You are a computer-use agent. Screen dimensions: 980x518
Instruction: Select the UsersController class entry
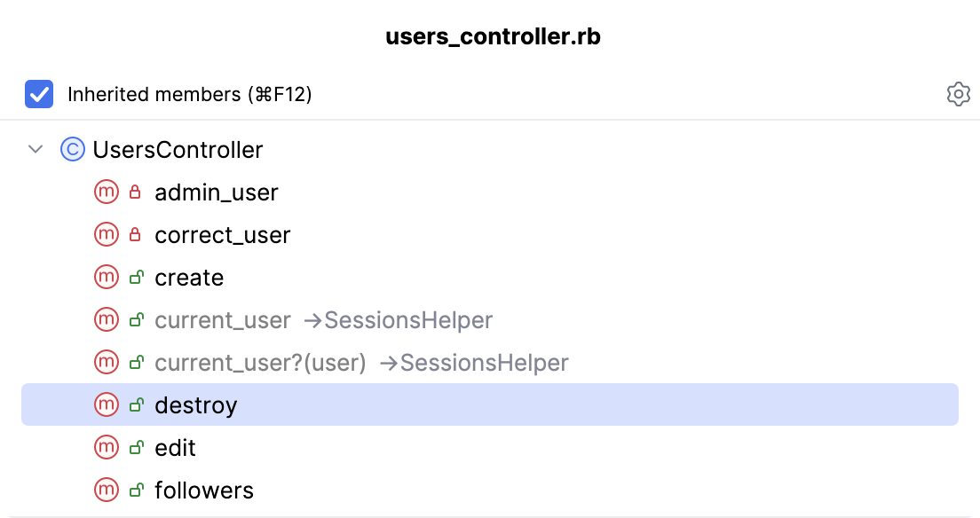point(178,150)
